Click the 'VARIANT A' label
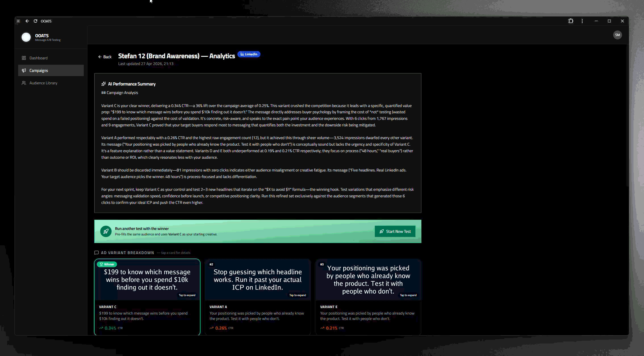The image size is (644, 356). coord(218,307)
